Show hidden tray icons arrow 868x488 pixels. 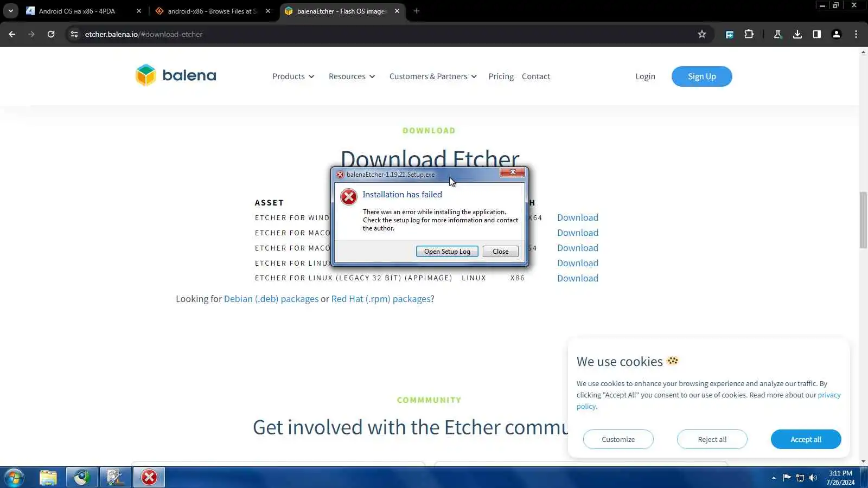tap(774, 478)
